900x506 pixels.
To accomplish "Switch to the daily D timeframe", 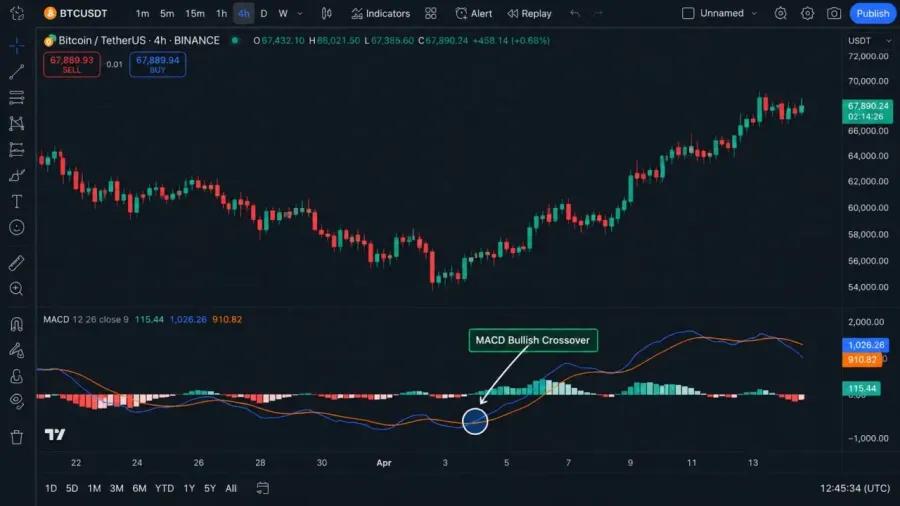I will coord(264,13).
